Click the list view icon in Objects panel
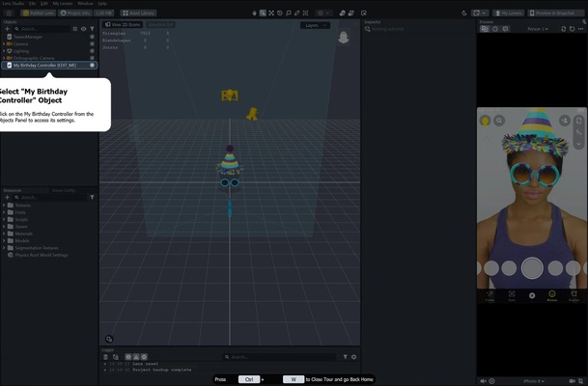This screenshot has width=588, height=386. point(75,29)
